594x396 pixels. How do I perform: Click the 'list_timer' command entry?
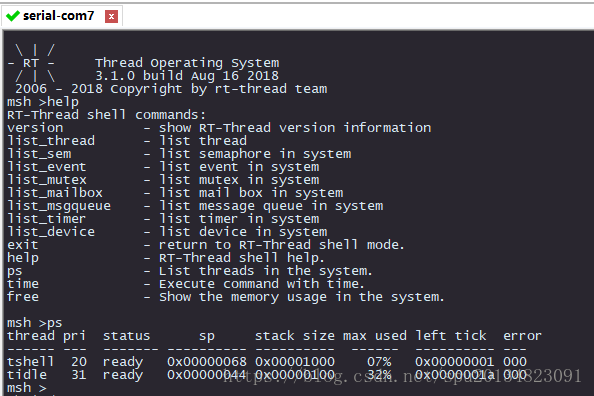tap(47, 219)
